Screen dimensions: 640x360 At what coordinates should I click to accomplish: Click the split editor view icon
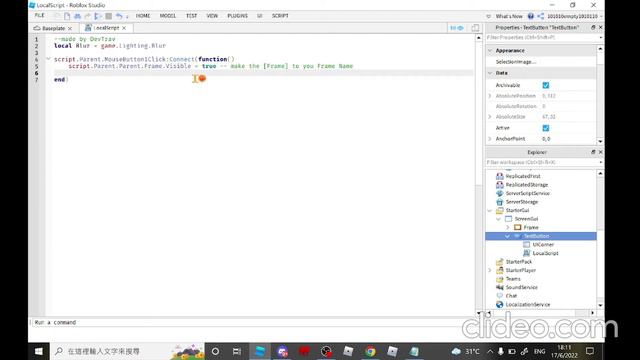pos(475,28)
